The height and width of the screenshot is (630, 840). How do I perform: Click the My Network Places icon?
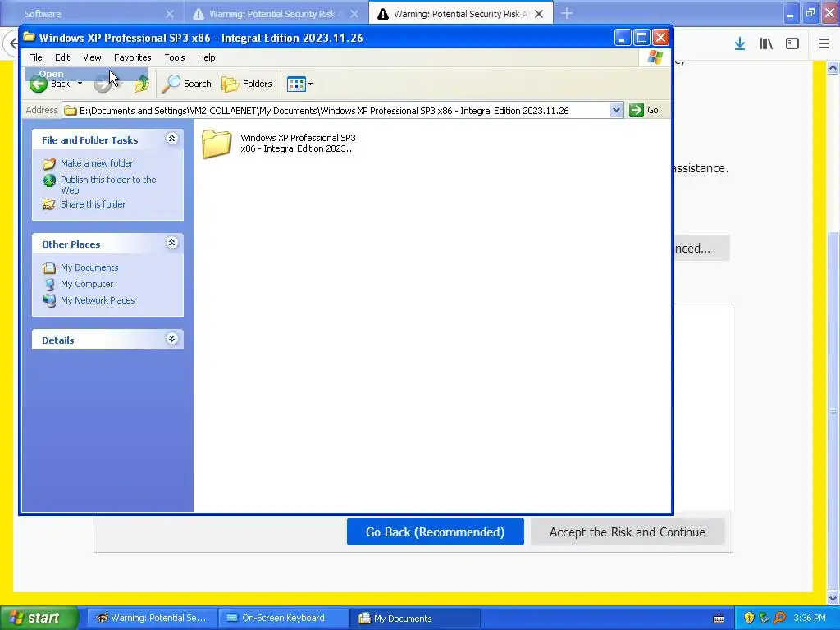point(49,300)
